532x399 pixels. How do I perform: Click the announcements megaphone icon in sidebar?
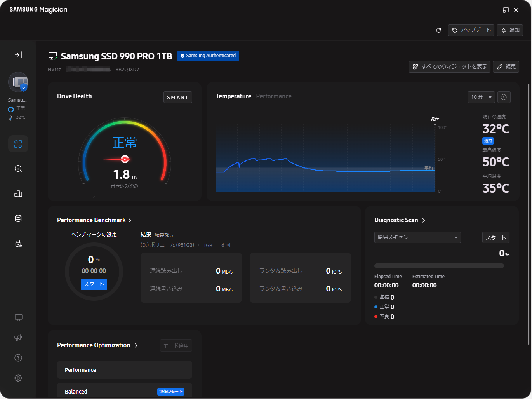(18, 338)
